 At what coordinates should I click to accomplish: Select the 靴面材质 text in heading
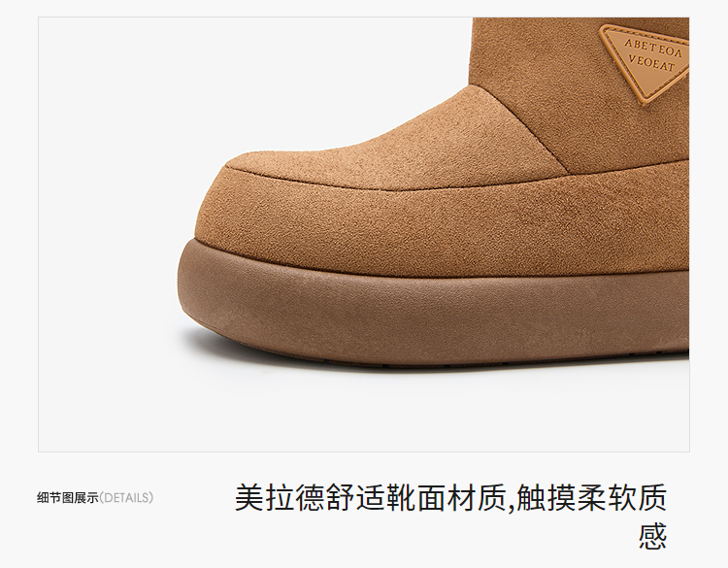(x=447, y=497)
